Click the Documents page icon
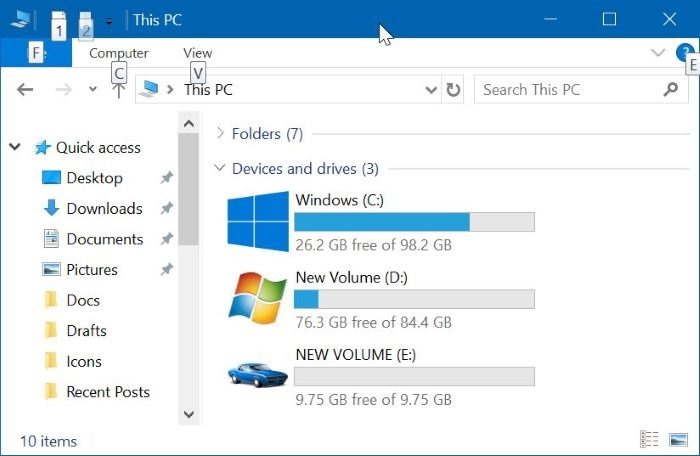This screenshot has height=456, width=700. coord(51,238)
